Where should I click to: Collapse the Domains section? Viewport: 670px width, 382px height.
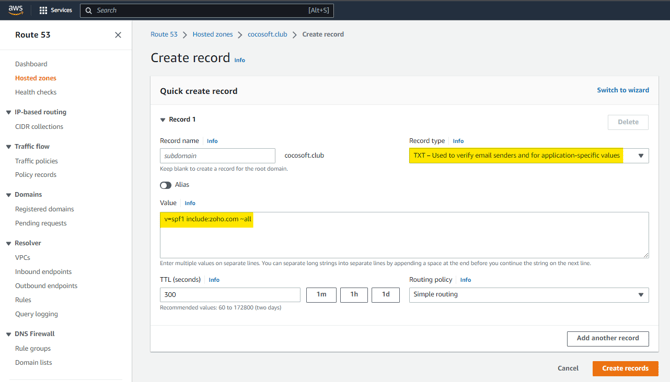click(x=8, y=194)
